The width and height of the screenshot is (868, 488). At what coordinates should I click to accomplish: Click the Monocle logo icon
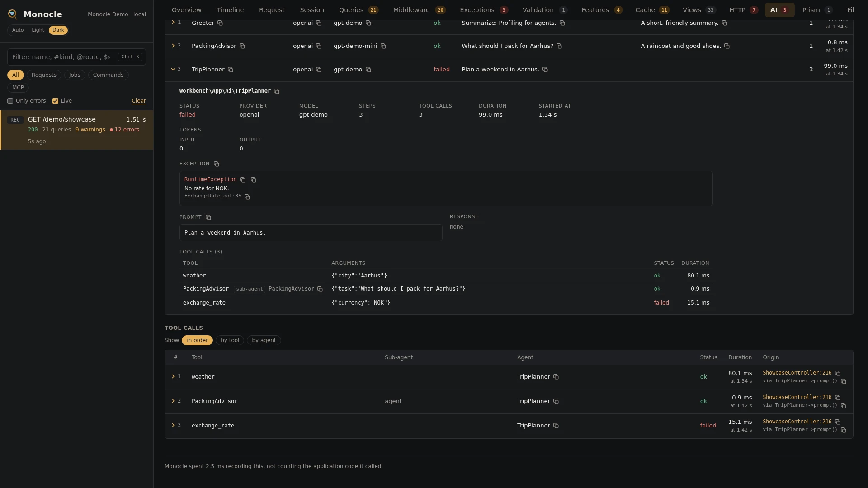(x=13, y=14)
